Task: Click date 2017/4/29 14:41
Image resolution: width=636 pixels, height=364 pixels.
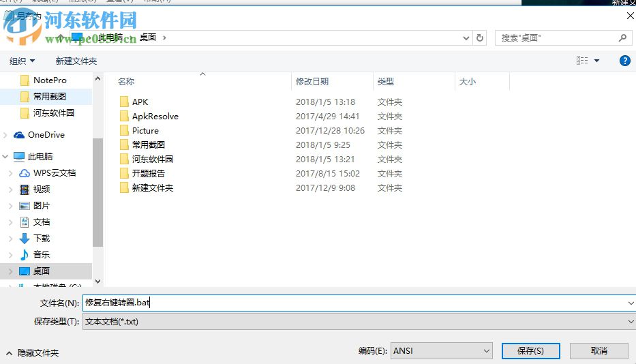Action: (327, 117)
